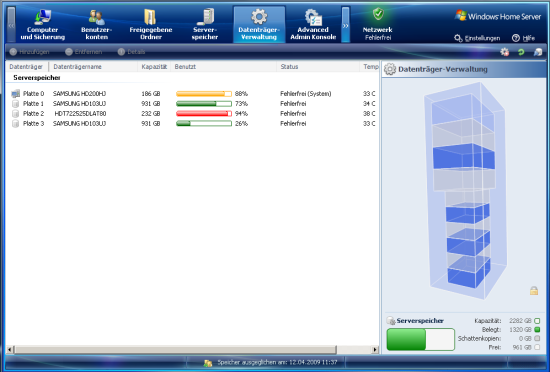
Task: Click the Hinzufügen toolbar button
Action: point(29,52)
